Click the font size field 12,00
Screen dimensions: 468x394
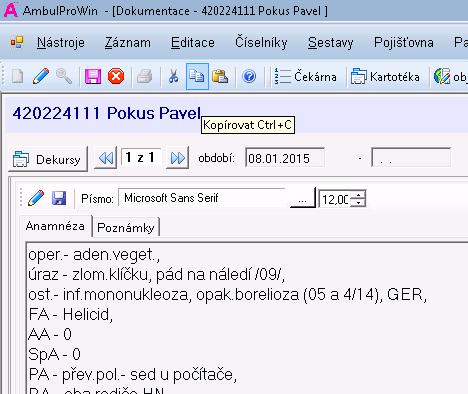pos(335,199)
